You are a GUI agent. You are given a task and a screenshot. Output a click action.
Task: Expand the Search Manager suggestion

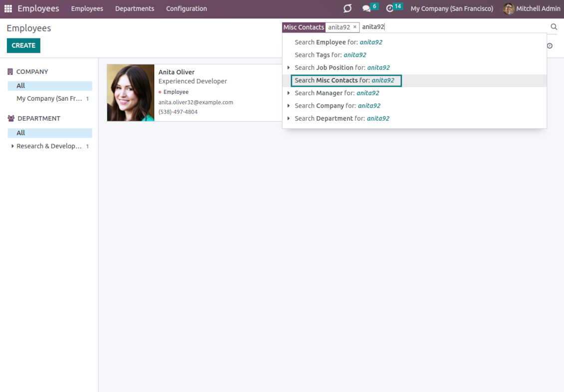click(288, 93)
